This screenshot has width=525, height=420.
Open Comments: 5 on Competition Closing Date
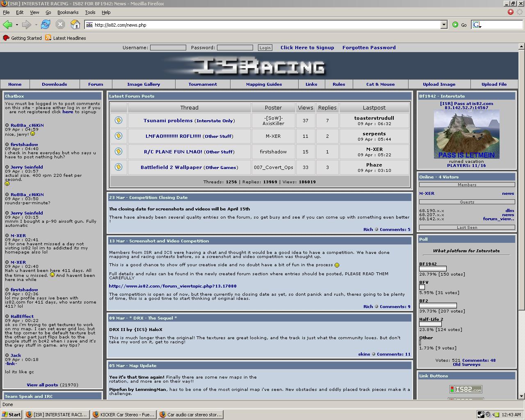395,229
